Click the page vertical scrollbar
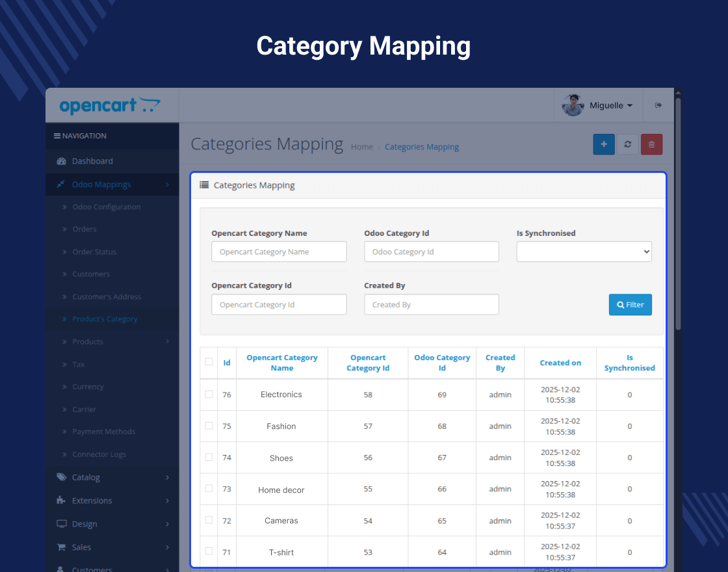 pos(678,214)
